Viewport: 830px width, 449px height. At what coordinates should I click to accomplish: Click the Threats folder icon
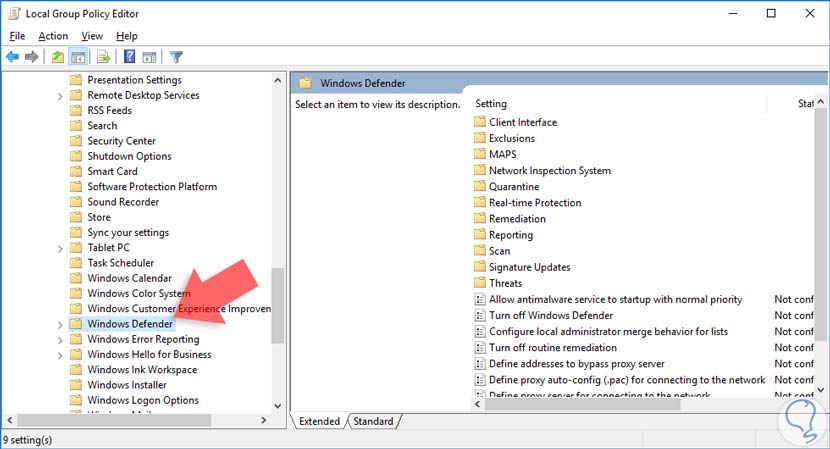tap(480, 283)
